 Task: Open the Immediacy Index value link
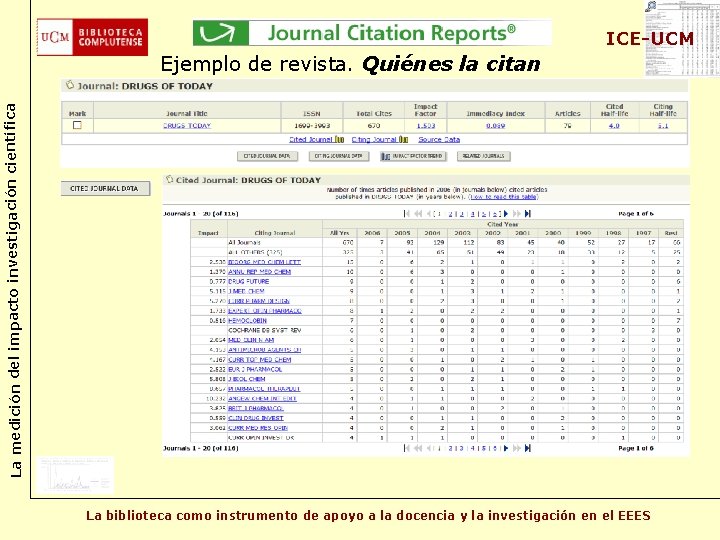point(495,125)
